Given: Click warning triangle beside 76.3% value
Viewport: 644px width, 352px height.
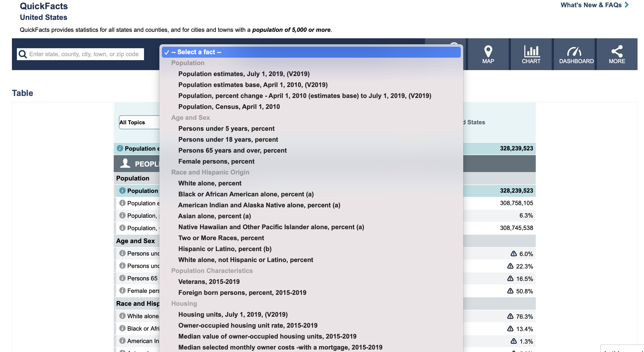Looking at the screenshot, I should click(x=510, y=316).
